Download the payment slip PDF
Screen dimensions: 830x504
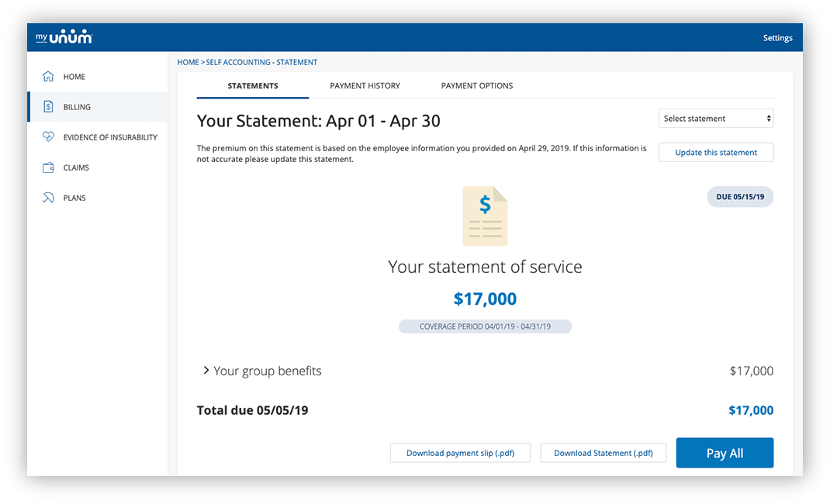pyautogui.click(x=460, y=453)
